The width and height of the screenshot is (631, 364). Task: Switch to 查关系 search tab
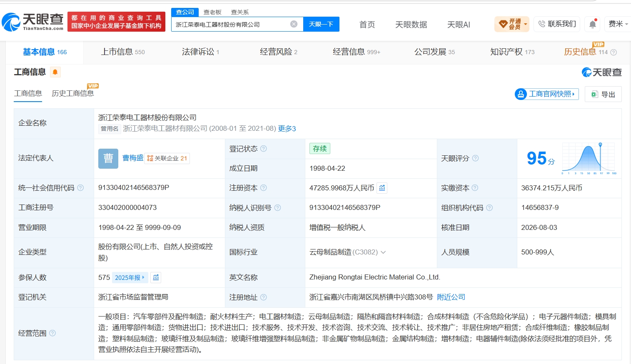(240, 12)
